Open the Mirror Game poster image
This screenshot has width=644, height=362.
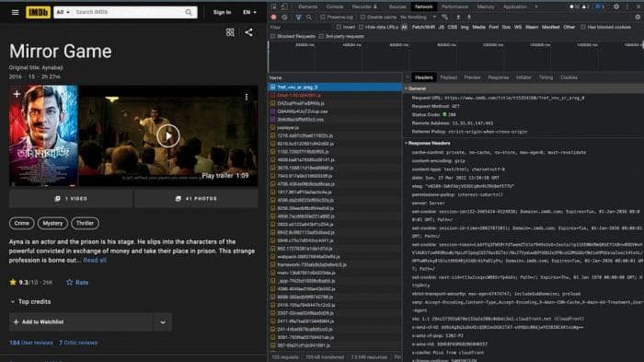coord(43,135)
